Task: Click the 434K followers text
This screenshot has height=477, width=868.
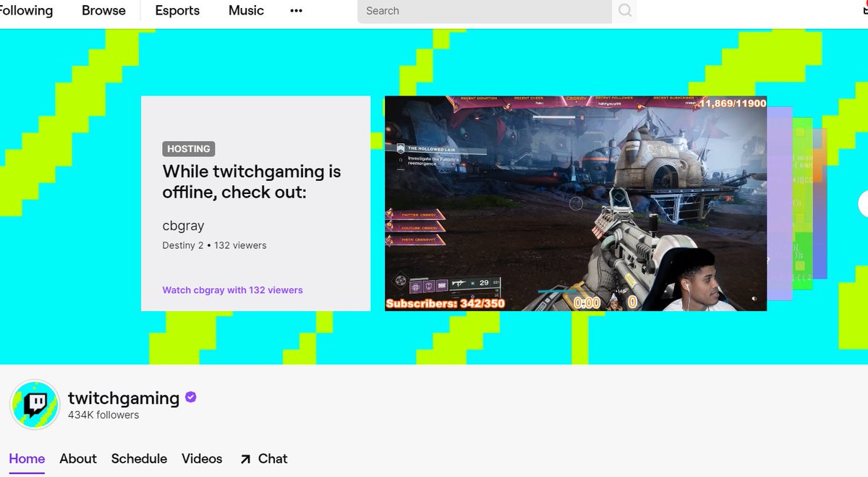Action: (x=103, y=415)
